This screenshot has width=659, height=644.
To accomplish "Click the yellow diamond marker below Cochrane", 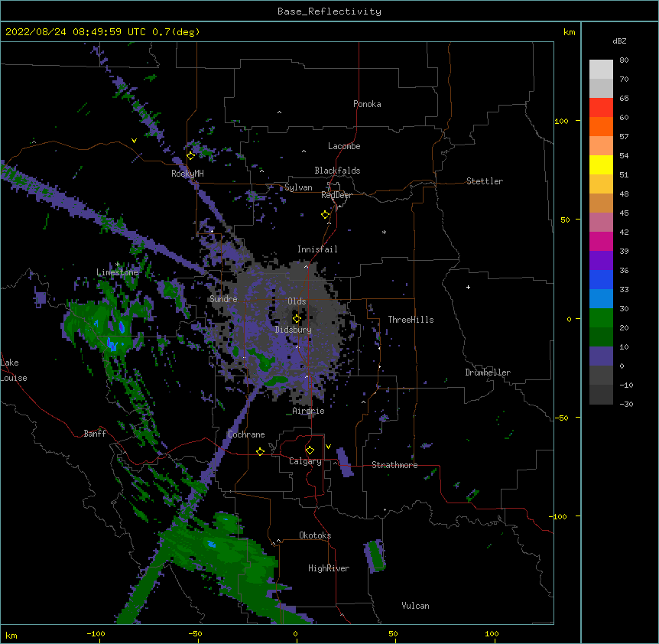I will click(x=260, y=451).
